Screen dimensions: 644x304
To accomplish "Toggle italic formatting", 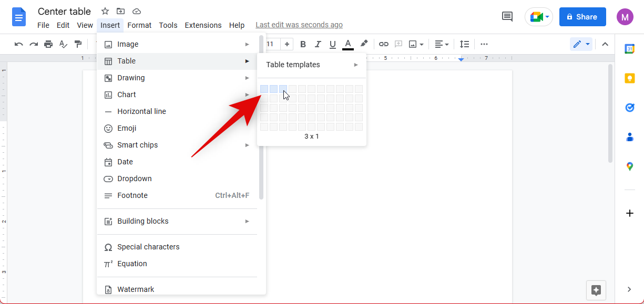I will pos(318,44).
